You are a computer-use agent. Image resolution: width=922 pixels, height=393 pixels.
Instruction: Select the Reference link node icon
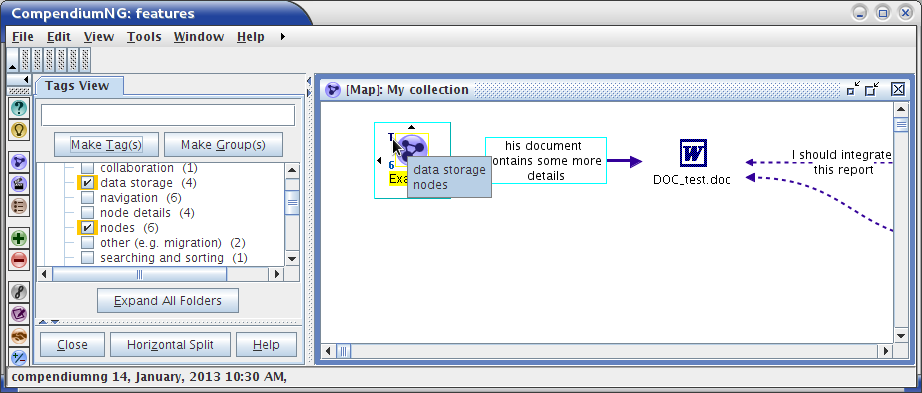(x=19, y=292)
